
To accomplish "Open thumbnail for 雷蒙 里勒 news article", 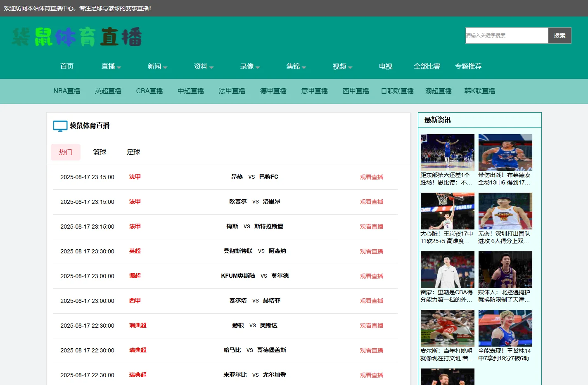I will click(x=448, y=269).
